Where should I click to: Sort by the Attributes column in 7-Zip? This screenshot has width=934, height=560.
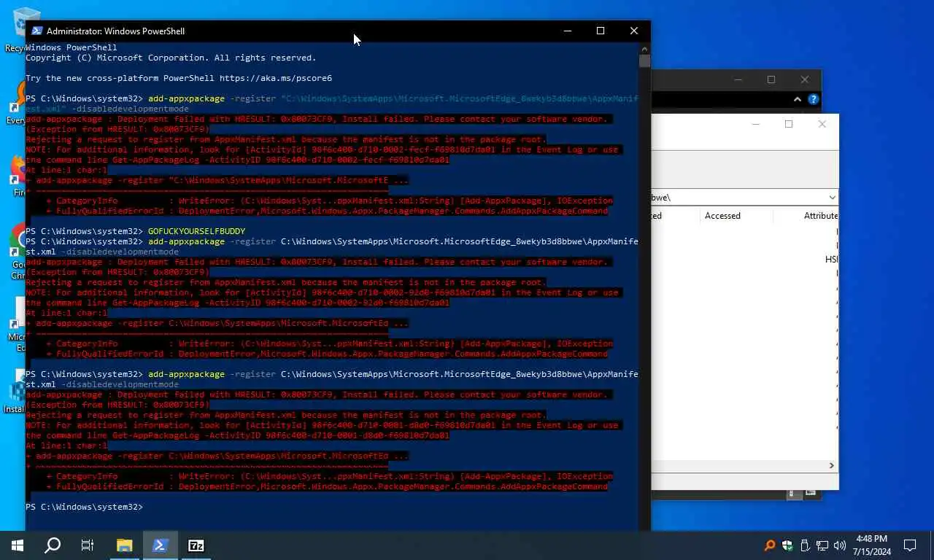click(820, 216)
